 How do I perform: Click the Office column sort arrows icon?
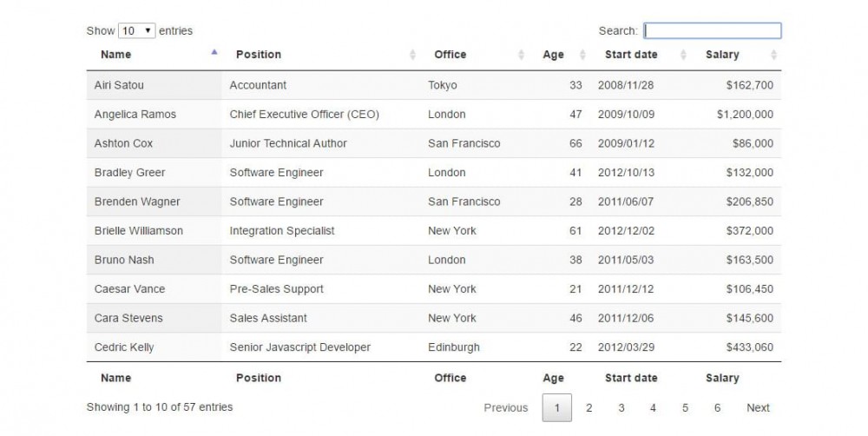pos(521,55)
